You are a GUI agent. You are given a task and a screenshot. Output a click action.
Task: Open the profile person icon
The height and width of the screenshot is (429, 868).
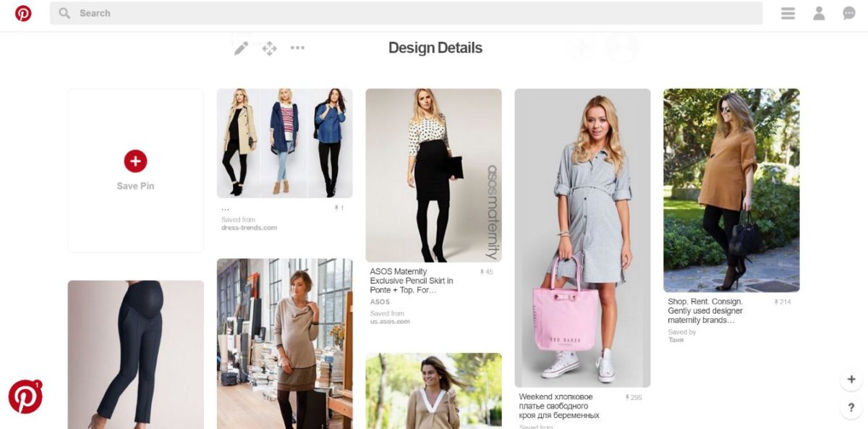[x=819, y=13]
